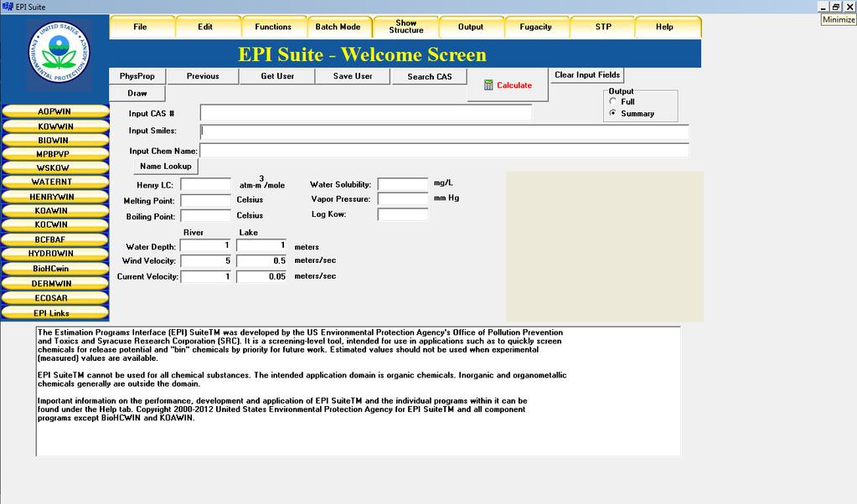Click the River Water Depth field

pyautogui.click(x=205, y=245)
